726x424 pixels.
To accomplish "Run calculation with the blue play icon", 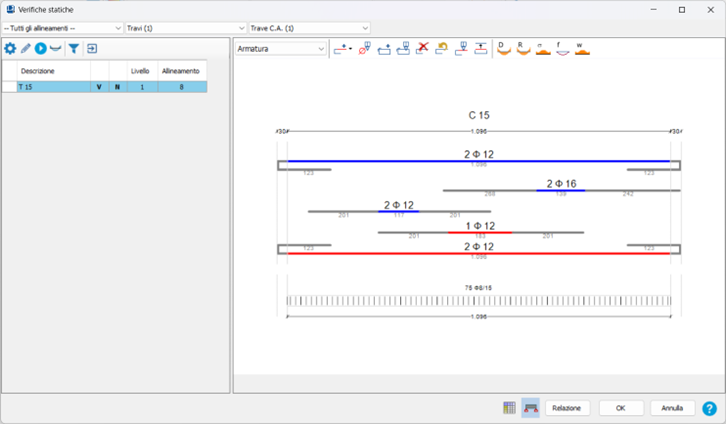I will point(41,48).
